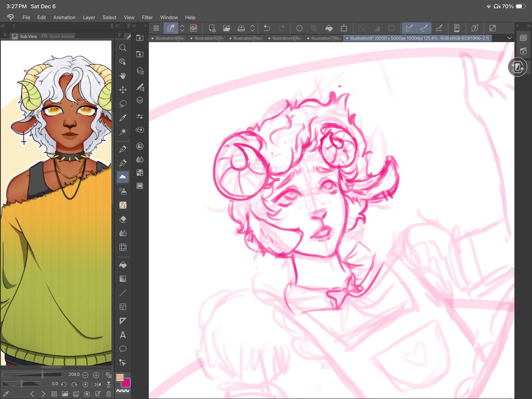Select the Operation object tool
The image size is (532, 399).
tap(123, 62)
